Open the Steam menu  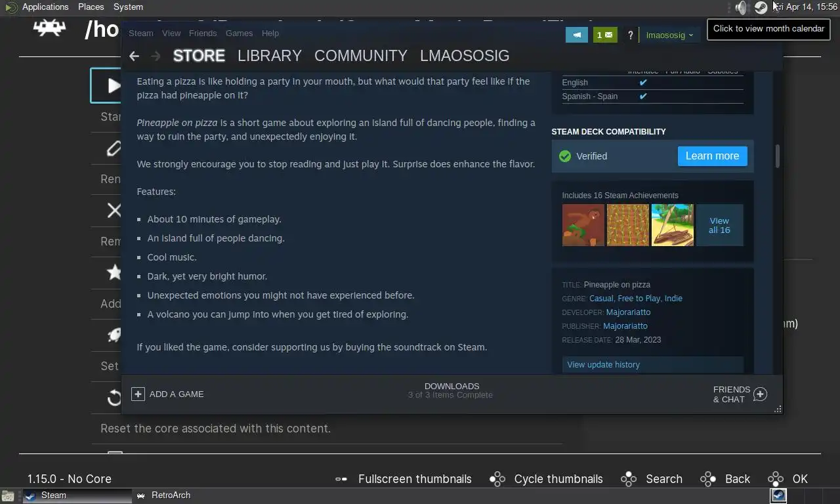pyautogui.click(x=141, y=33)
